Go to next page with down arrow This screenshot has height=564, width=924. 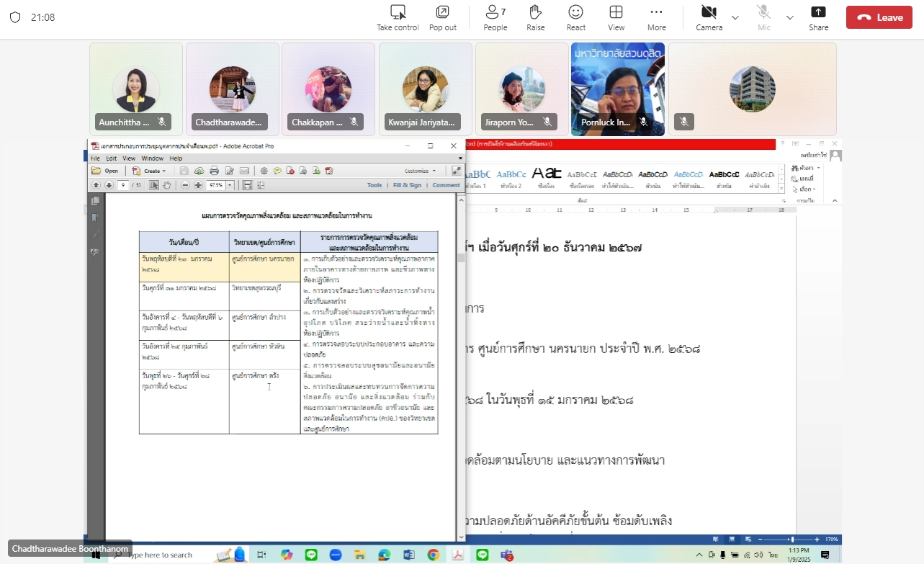coord(109,185)
